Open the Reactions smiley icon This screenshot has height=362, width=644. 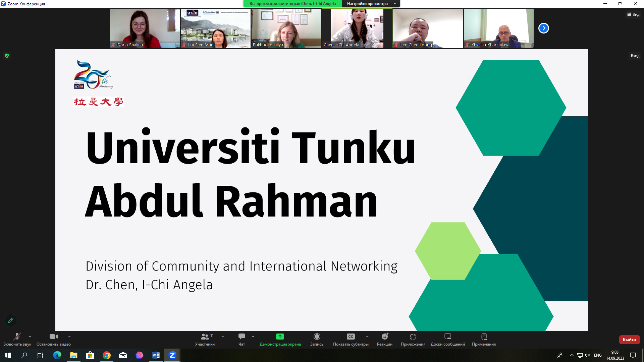click(x=384, y=337)
